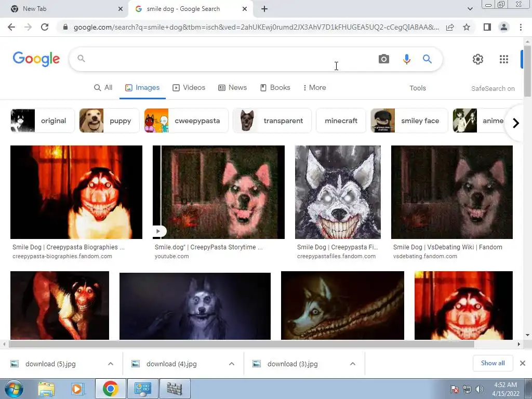Open the Tools filter options
This screenshot has width=532, height=399.
(417, 88)
